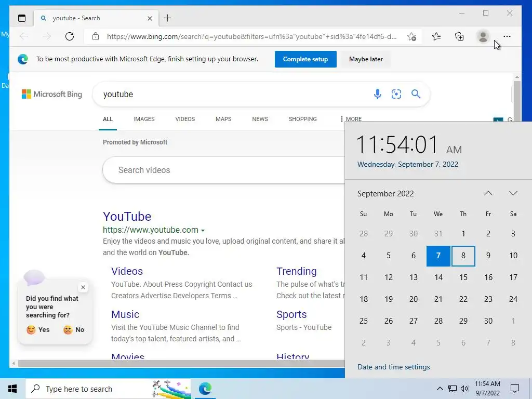Click September 2022 month header
Screen dimensions: 532x399
click(385, 194)
